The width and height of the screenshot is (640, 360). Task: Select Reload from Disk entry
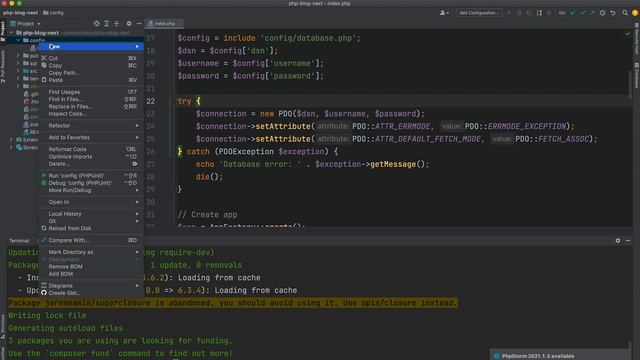tap(91, 229)
